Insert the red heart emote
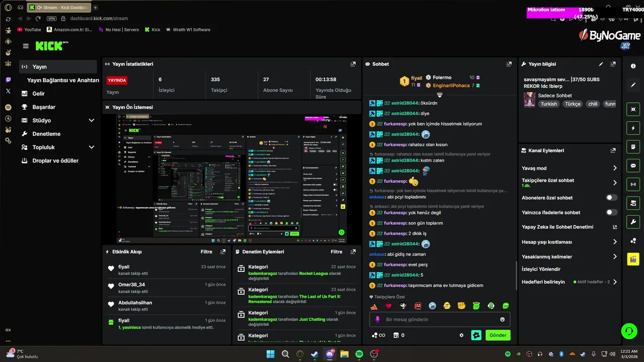The image size is (644, 362). point(388,306)
